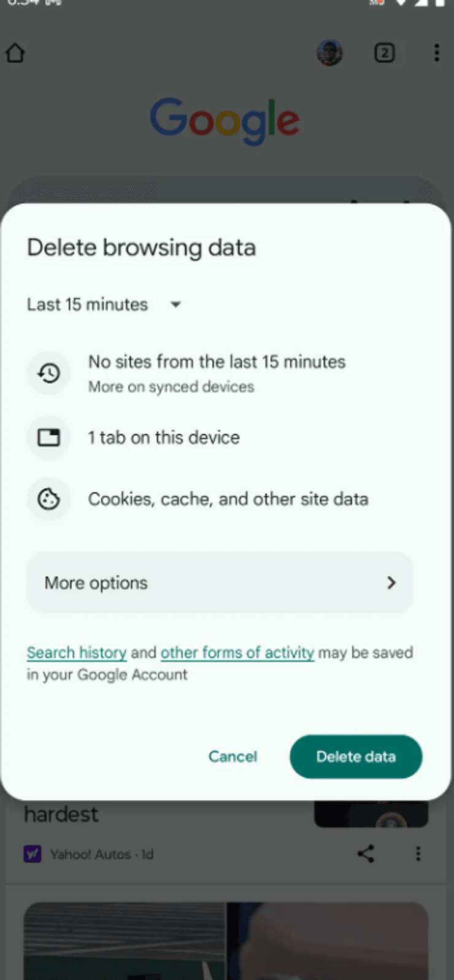Tap Cancel to dismiss the dialog

tap(233, 756)
